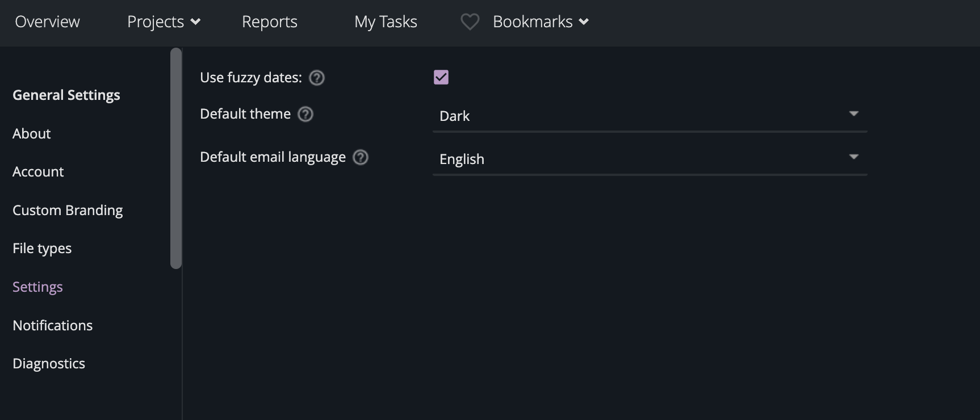Go to My Tasks
The width and height of the screenshot is (980, 420).
(386, 22)
